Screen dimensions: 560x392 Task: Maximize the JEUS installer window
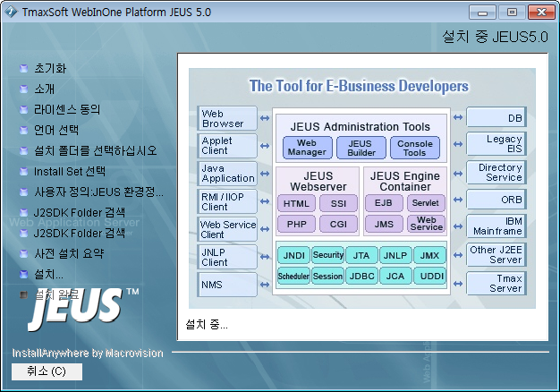coord(512,13)
